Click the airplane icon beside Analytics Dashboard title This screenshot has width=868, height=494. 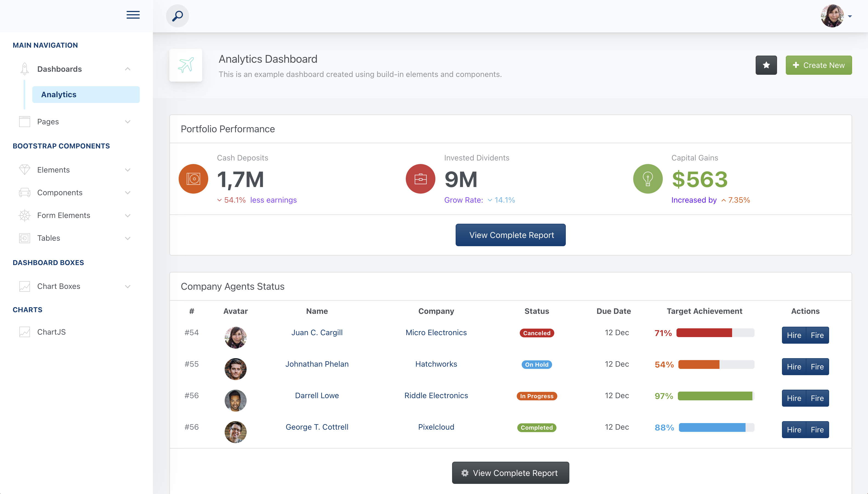click(x=185, y=65)
